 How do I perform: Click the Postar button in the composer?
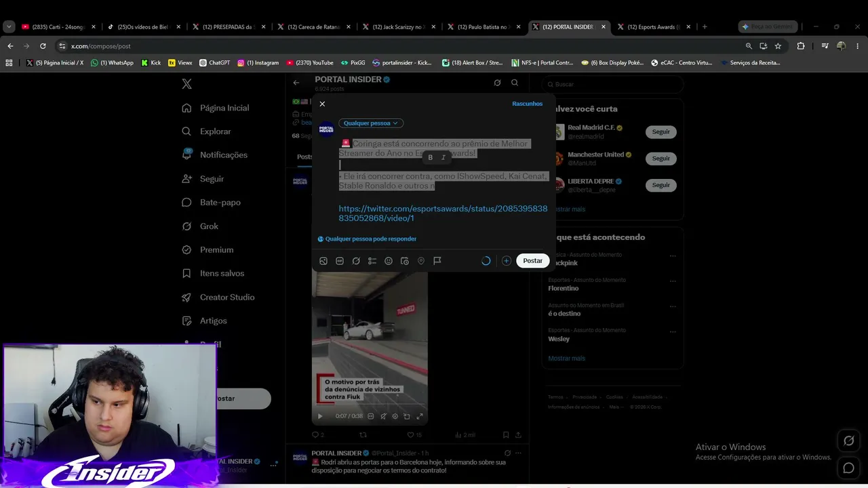533,261
